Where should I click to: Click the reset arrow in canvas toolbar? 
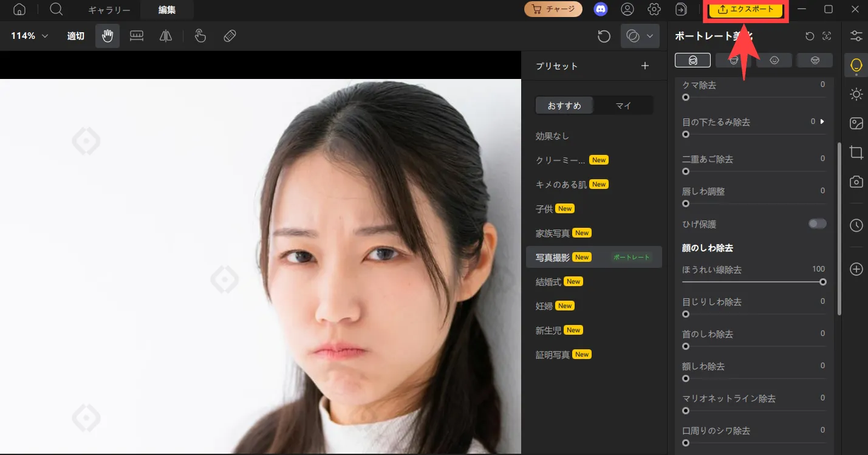(604, 36)
